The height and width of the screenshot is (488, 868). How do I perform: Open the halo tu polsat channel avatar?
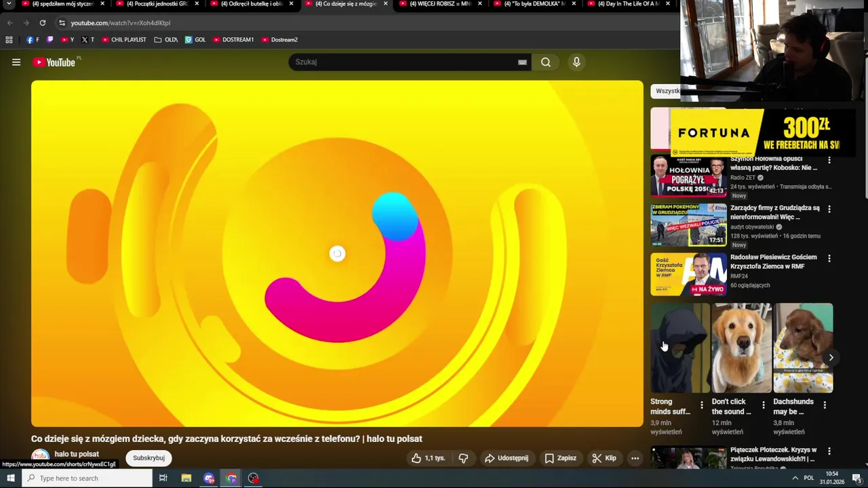pyautogui.click(x=40, y=457)
